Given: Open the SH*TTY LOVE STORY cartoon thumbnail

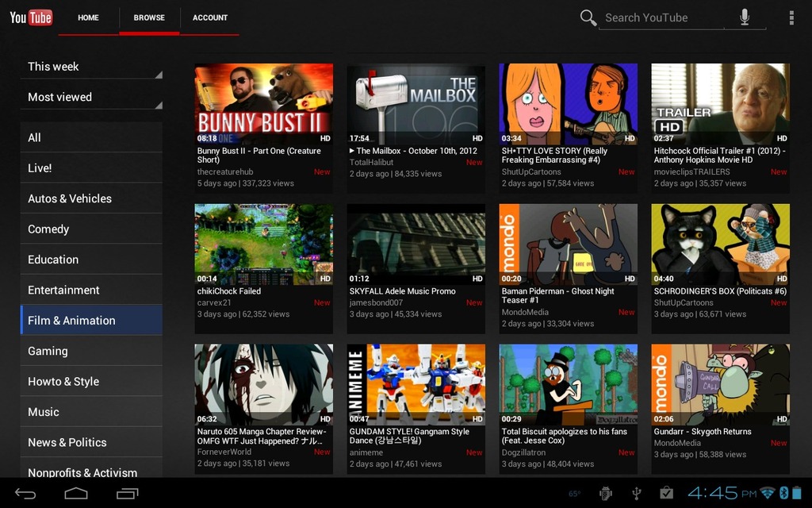Looking at the screenshot, I should (568, 104).
